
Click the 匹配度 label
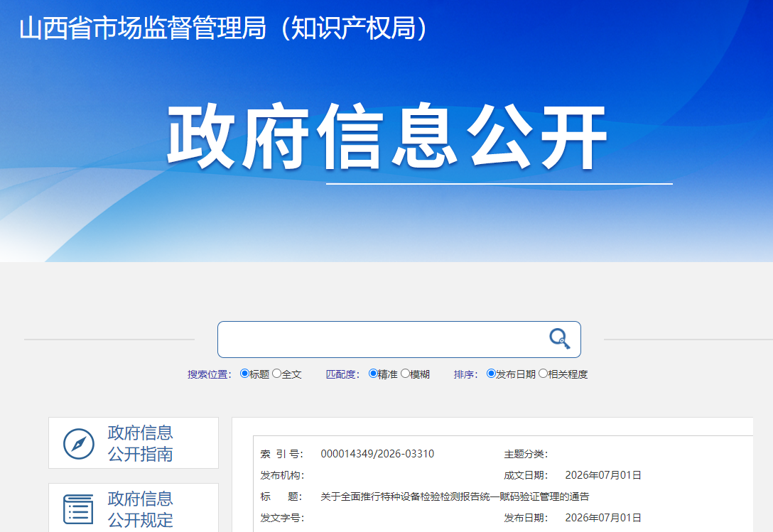click(342, 374)
